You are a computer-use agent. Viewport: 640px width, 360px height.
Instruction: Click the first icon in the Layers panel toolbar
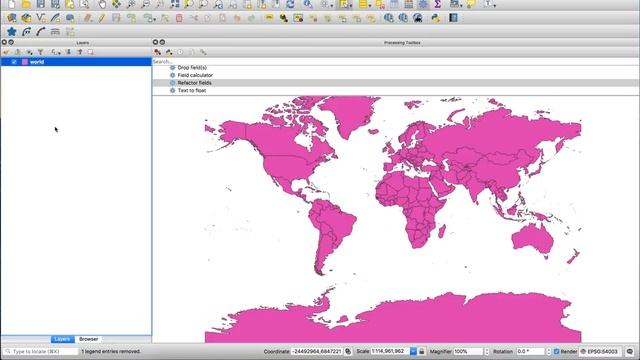coord(6,52)
